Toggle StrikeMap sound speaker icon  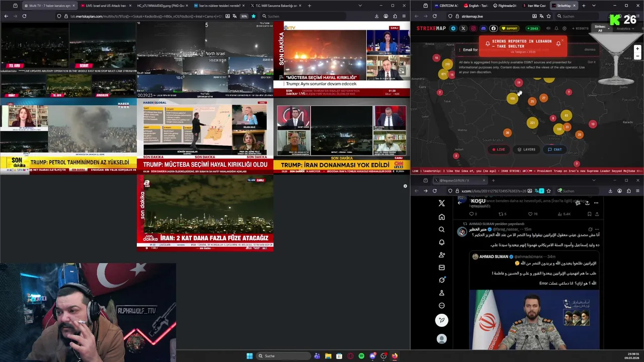click(548, 29)
